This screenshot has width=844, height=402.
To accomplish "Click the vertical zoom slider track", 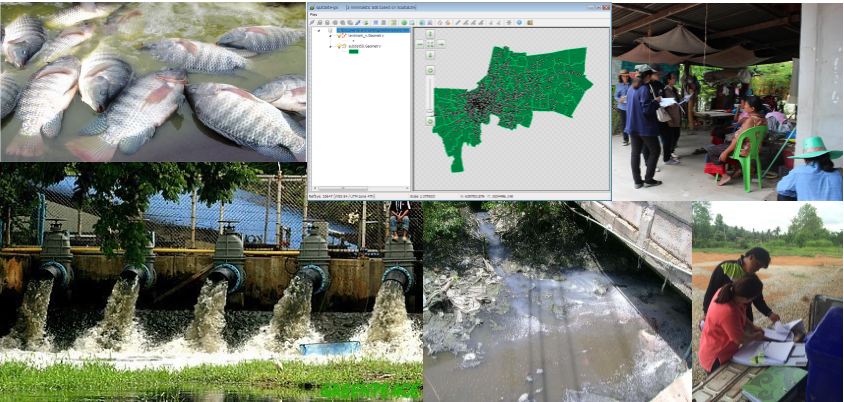I will (x=430, y=95).
